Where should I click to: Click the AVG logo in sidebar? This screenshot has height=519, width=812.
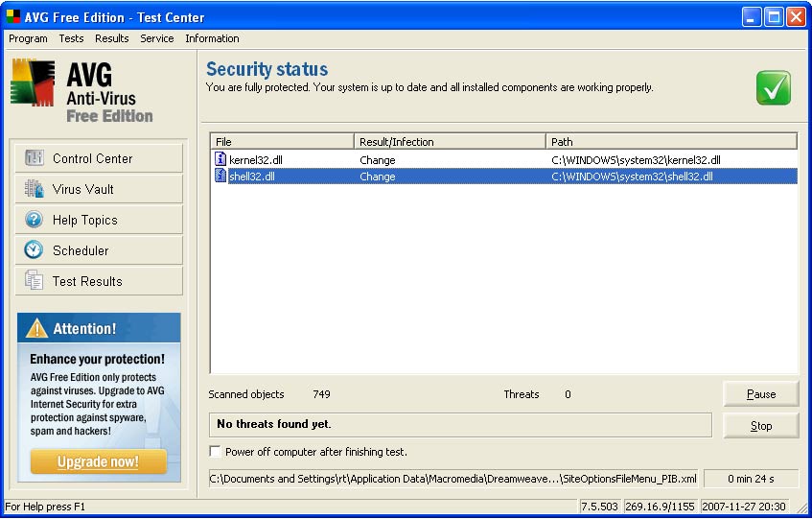click(33, 83)
